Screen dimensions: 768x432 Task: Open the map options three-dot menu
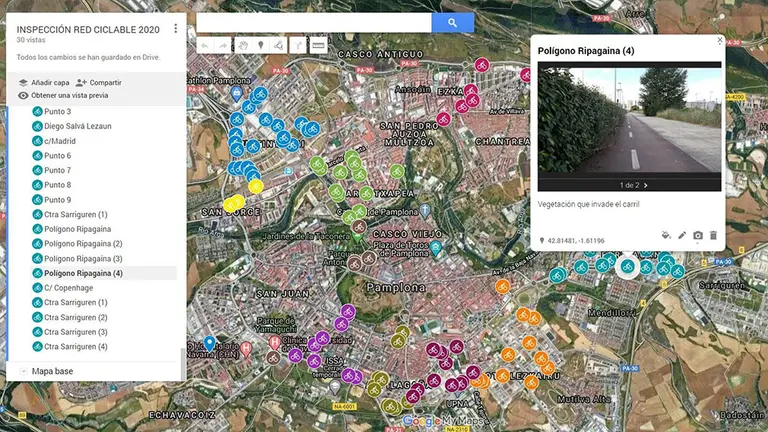(x=175, y=28)
